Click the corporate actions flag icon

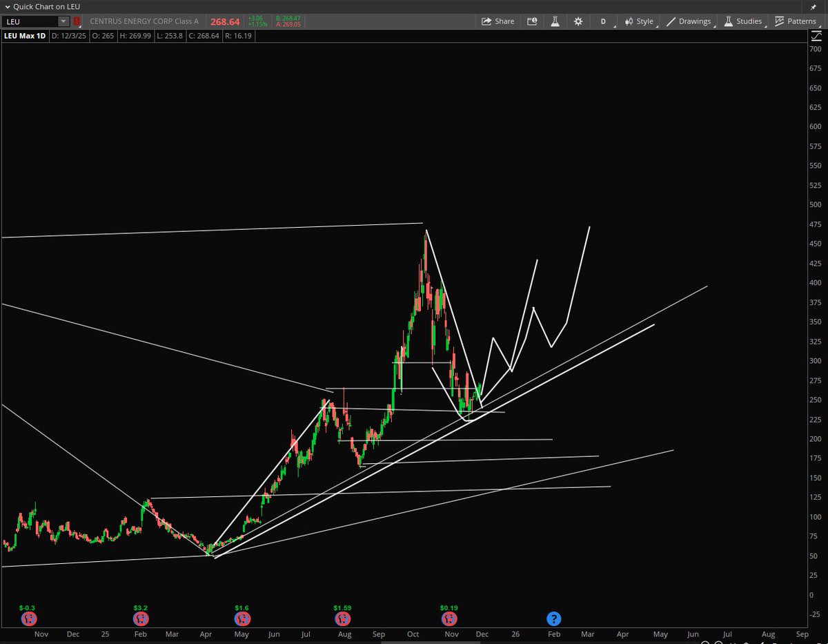(x=532, y=21)
